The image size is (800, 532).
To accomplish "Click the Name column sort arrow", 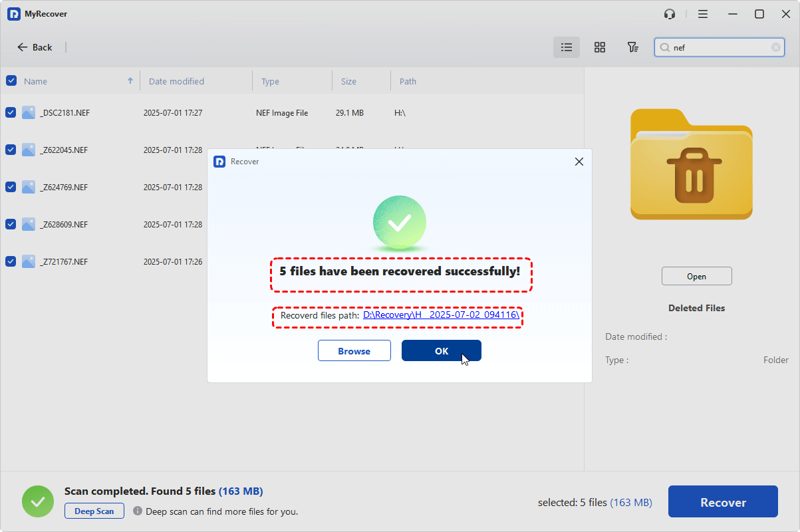I will tap(130, 81).
